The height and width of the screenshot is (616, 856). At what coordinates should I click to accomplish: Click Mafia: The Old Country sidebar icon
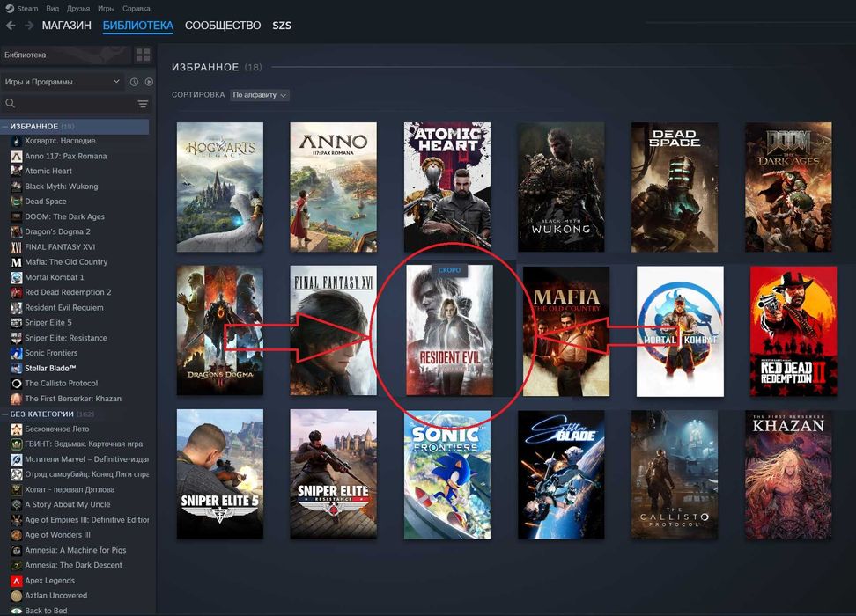coord(17,262)
